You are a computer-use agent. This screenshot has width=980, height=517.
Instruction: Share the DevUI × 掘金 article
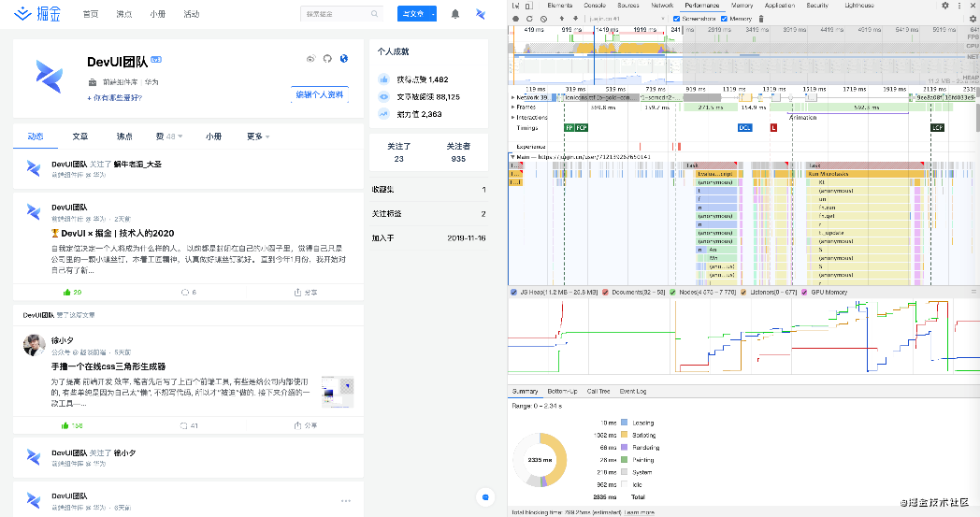point(306,292)
